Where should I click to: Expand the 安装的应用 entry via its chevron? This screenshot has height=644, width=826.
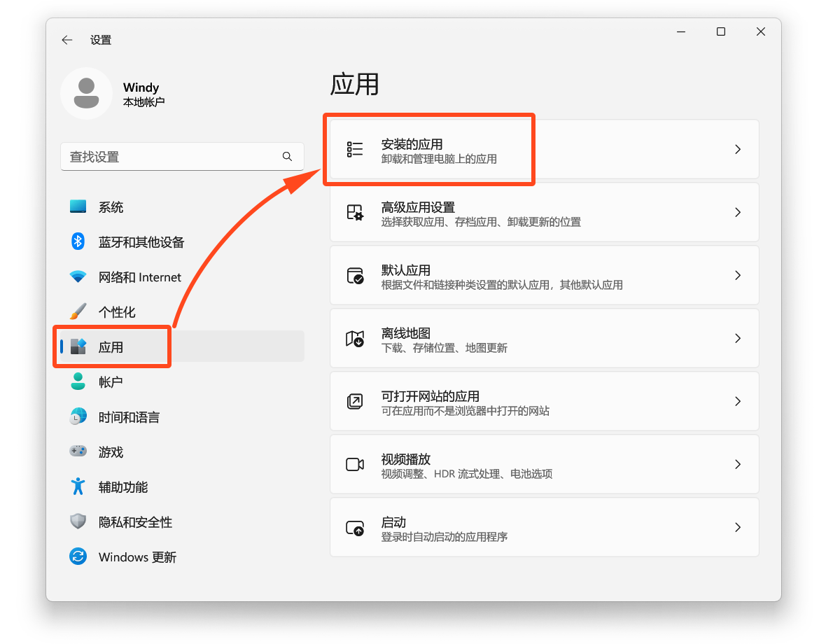tap(738, 148)
